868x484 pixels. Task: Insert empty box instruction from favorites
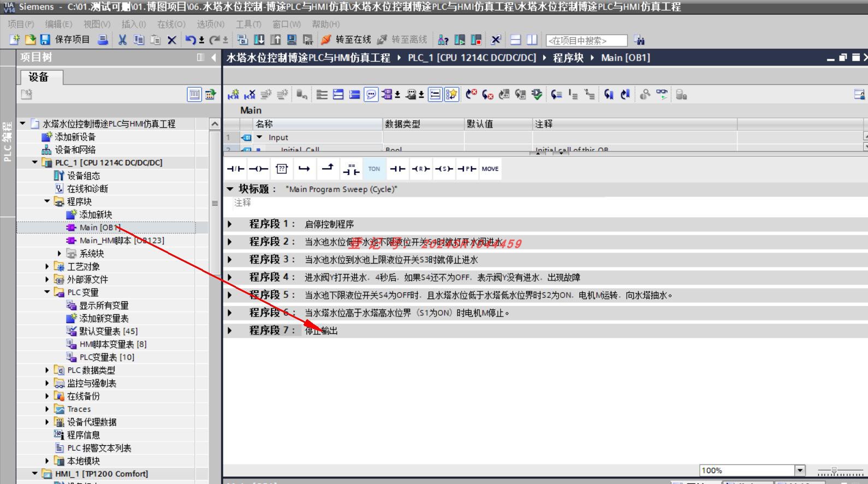pos(282,169)
